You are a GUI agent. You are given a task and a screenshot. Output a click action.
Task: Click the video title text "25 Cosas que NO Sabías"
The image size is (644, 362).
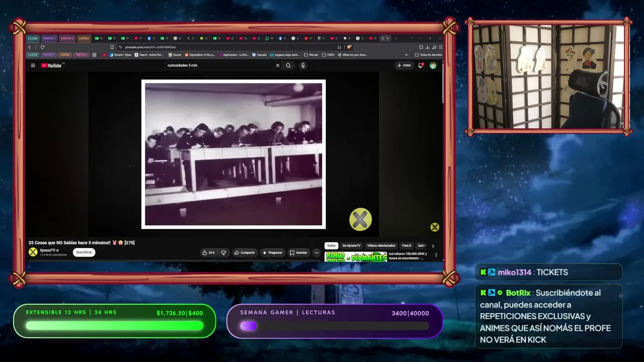[82, 243]
